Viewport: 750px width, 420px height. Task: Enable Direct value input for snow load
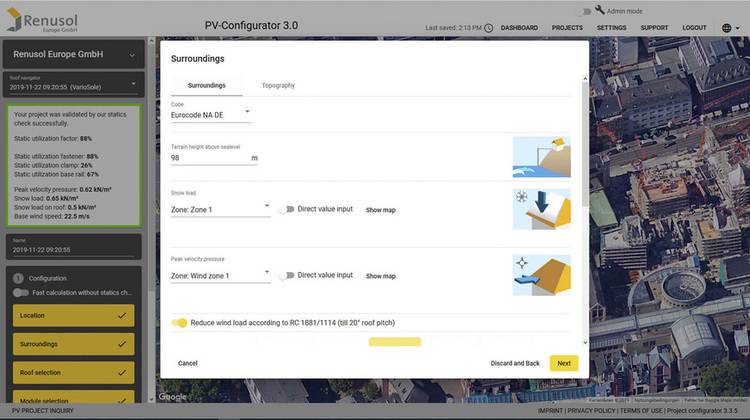[286, 209]
